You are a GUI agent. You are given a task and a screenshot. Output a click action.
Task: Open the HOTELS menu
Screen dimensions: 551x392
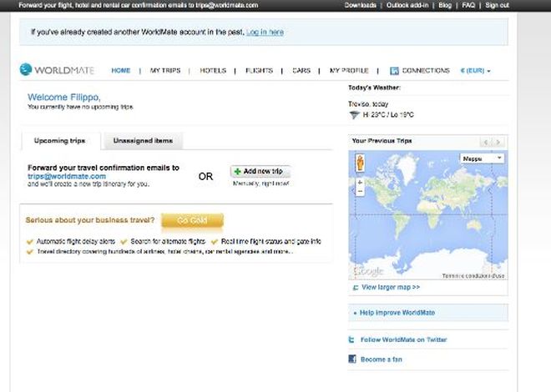(x=213, y=71)
